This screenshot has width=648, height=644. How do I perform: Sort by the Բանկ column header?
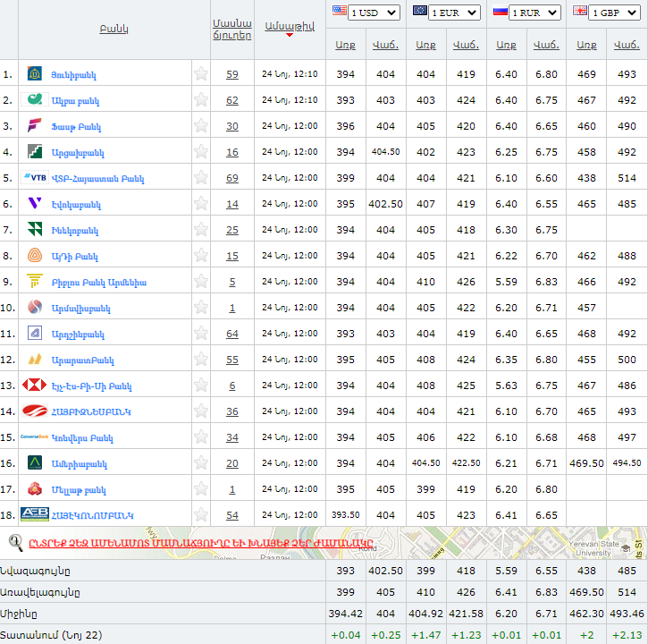[x=114, y=29]
